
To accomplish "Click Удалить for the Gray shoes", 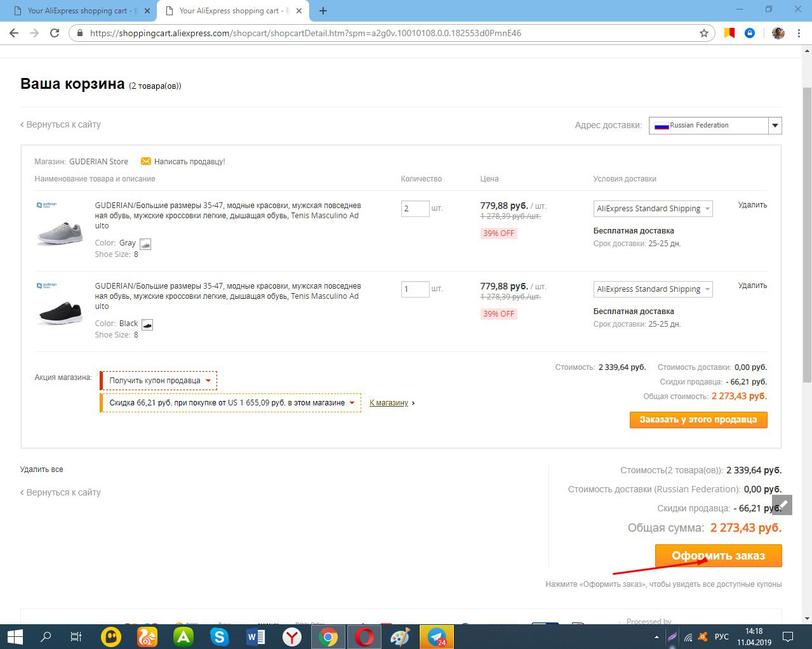I will (x=752, y=205).
